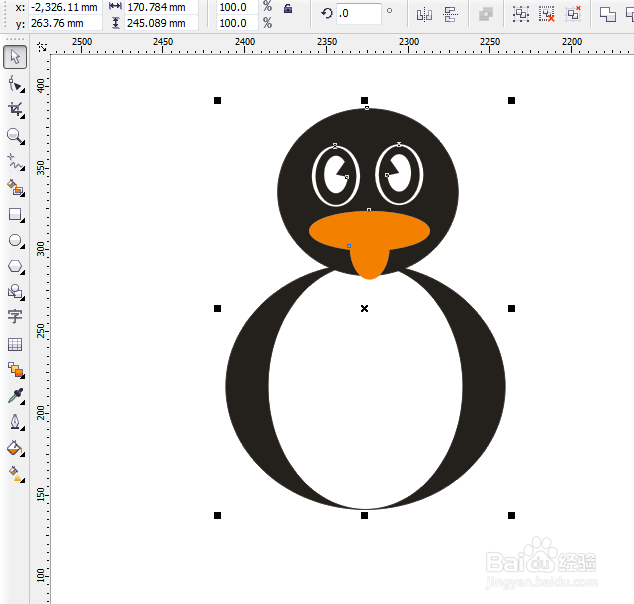Viewport: 634px width, 604px height.
Task: Click the Weld shapes icon
Action: 607,14
